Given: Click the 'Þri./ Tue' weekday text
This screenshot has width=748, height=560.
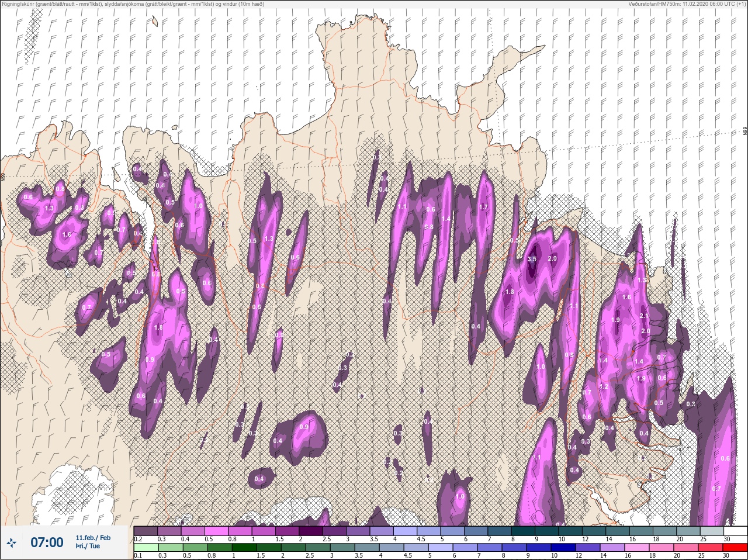Looking at the screenshot, I should coord(88,547).
